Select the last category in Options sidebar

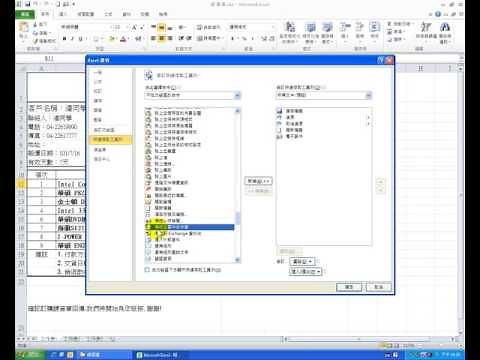[102, 159]
